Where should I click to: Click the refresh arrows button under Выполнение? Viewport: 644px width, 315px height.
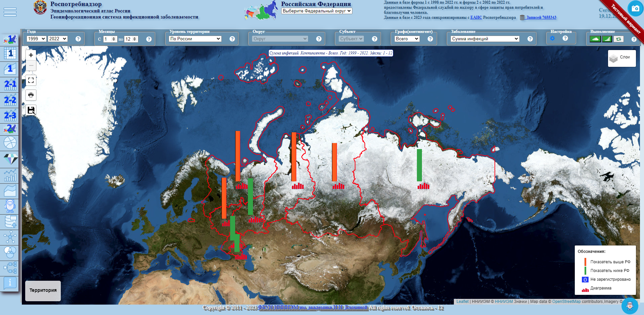pyautogui.click(x=618, y=39)
